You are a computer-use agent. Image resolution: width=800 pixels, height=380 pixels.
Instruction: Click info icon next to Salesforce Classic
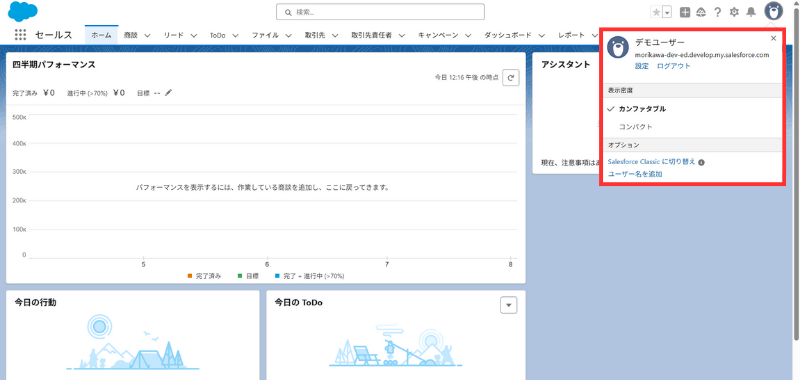click(702, 162)
